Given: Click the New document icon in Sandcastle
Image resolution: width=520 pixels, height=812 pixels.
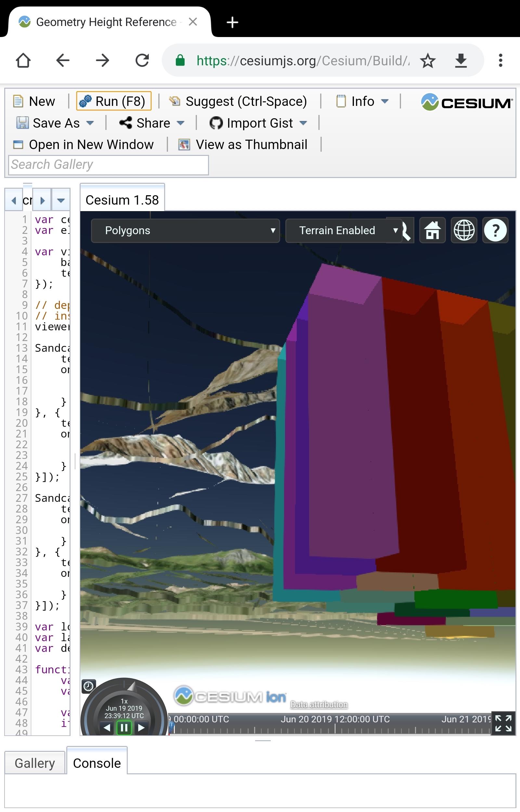Looking at the screenshot, I should coord(19,101).
